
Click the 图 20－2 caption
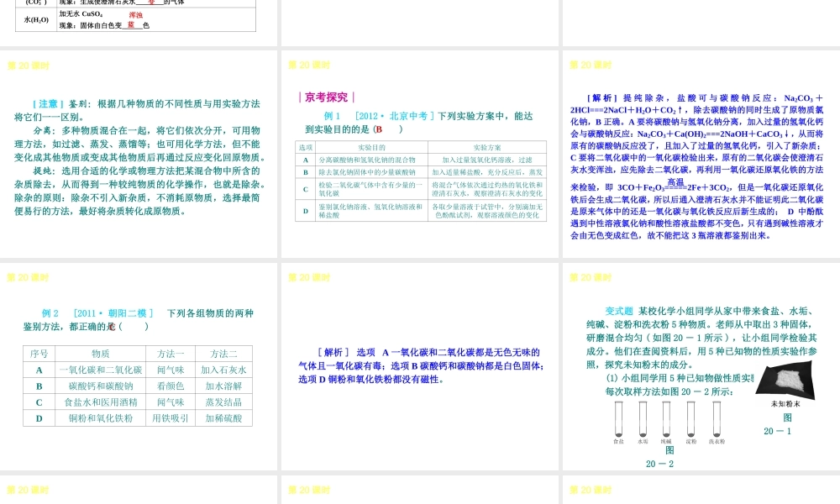660,458
